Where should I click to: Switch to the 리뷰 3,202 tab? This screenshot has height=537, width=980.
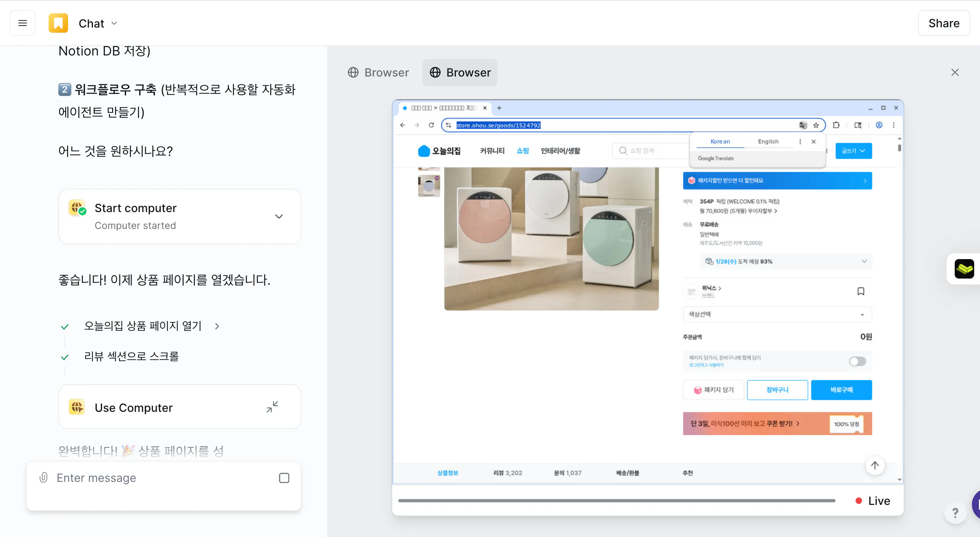(x=507, y=473)
